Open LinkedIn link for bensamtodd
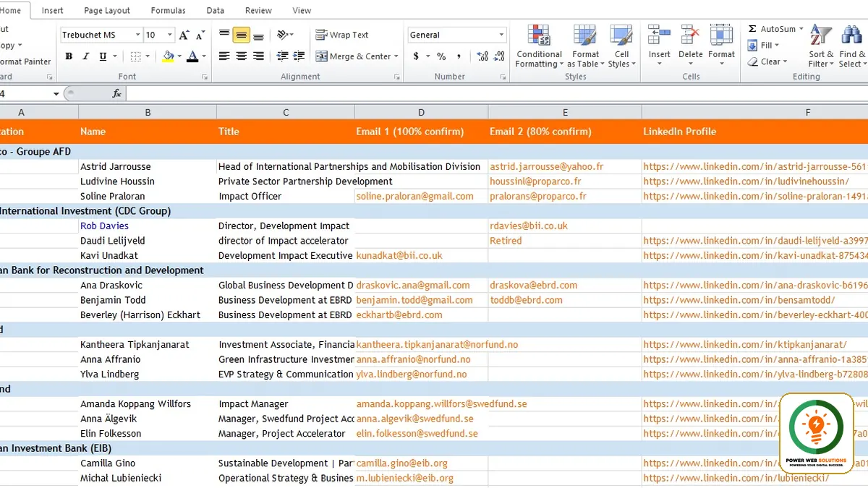 pyautogui.click(x=739, y=300)
